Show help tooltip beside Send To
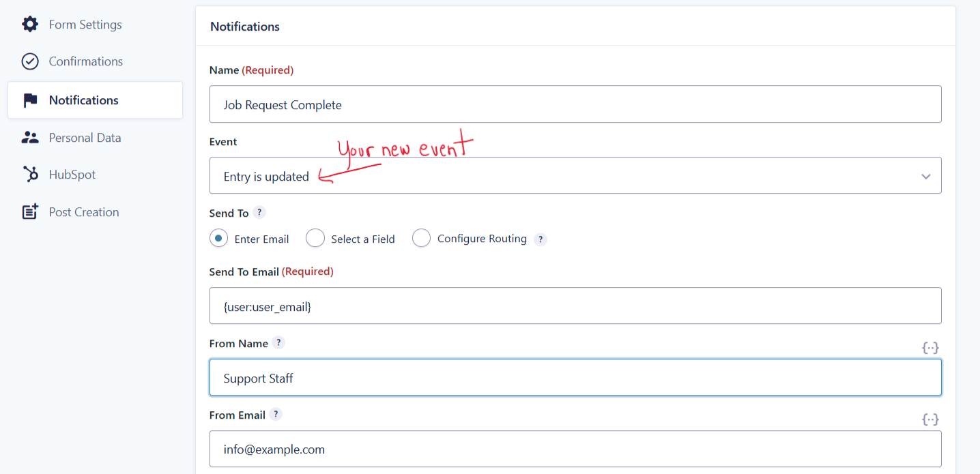The height and width of the screenshot is (474, 980). tap(259, 212)
